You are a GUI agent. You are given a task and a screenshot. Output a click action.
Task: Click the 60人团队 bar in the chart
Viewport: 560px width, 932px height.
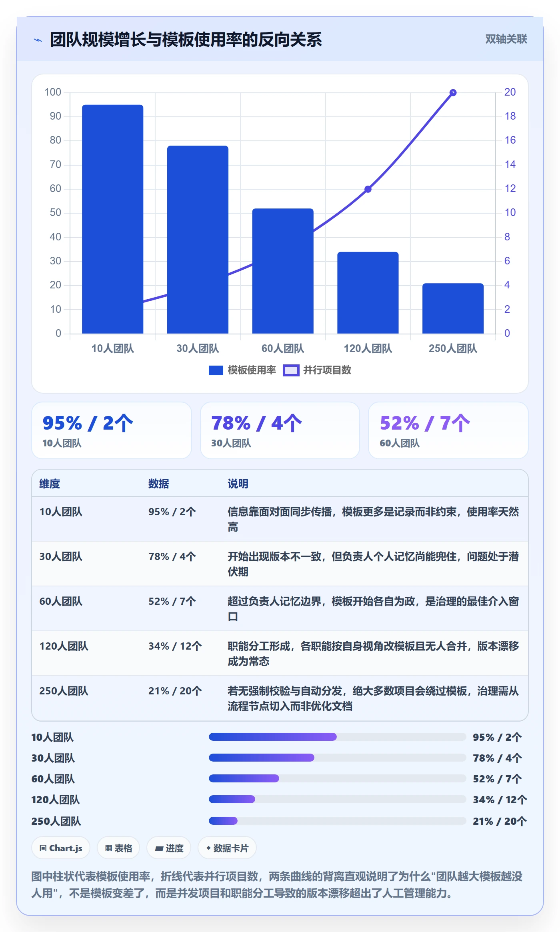point(283,271)
